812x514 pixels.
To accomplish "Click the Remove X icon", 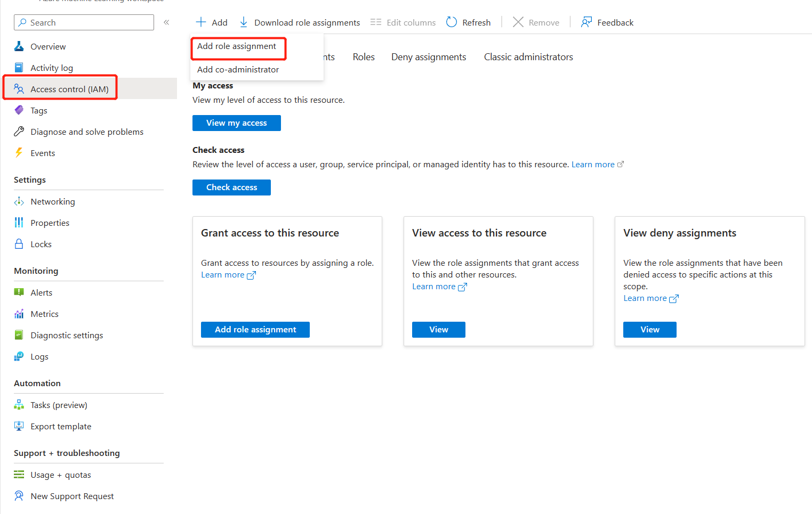I will (x=518, y=22).
